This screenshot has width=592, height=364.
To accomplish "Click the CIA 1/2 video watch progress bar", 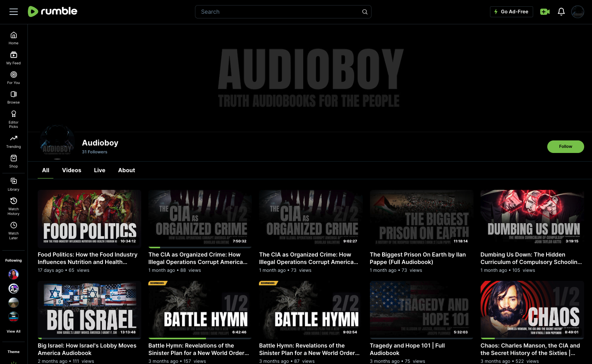I will tap(200, 248).
